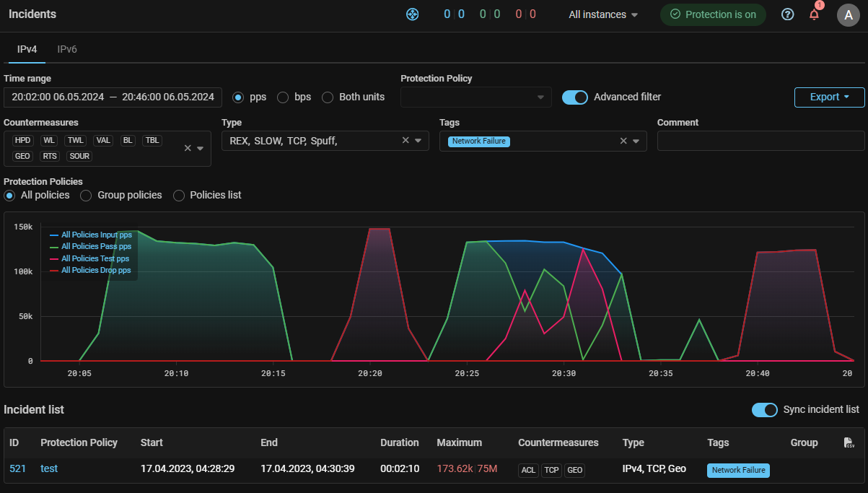Click the network cluster icon in header

[x=413, y=14]
